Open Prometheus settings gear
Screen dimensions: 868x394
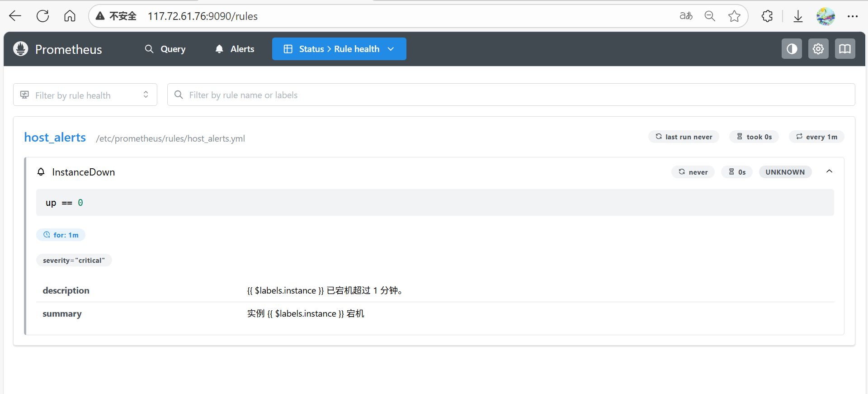tap(818, 49)
